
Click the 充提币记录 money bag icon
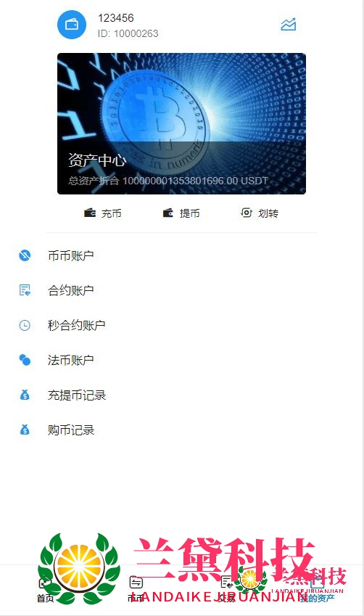(x=25, y=395)
